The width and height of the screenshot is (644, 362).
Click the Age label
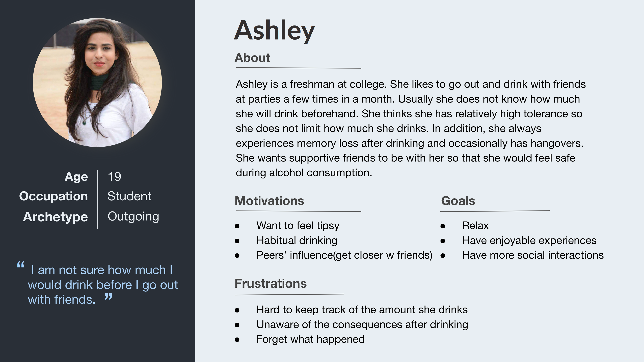click(76, 177)
